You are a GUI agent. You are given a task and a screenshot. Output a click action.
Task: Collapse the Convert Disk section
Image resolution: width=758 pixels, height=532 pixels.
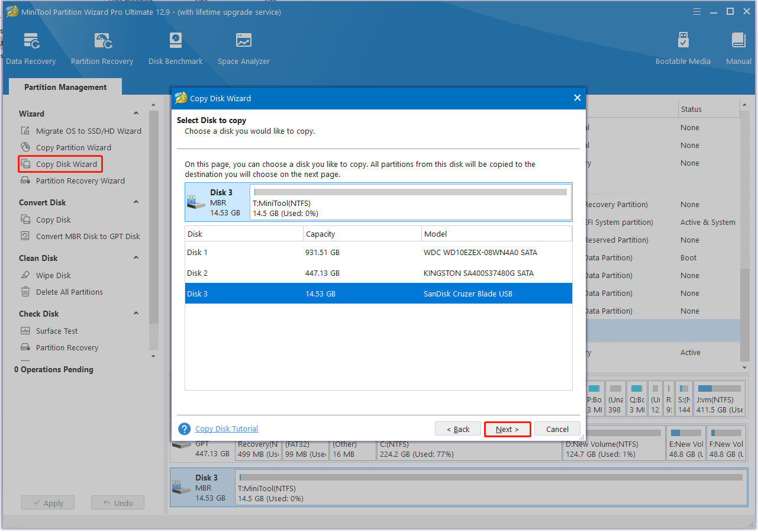pyautogui.click(x=136, y=202)
